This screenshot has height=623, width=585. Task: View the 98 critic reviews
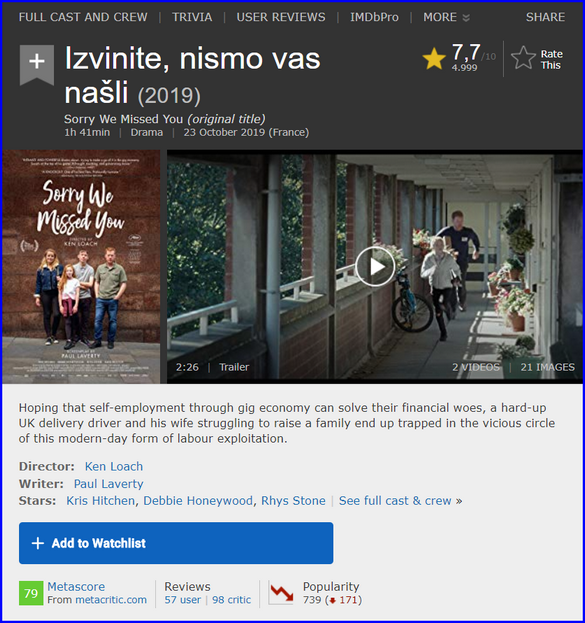click(231, 600)
